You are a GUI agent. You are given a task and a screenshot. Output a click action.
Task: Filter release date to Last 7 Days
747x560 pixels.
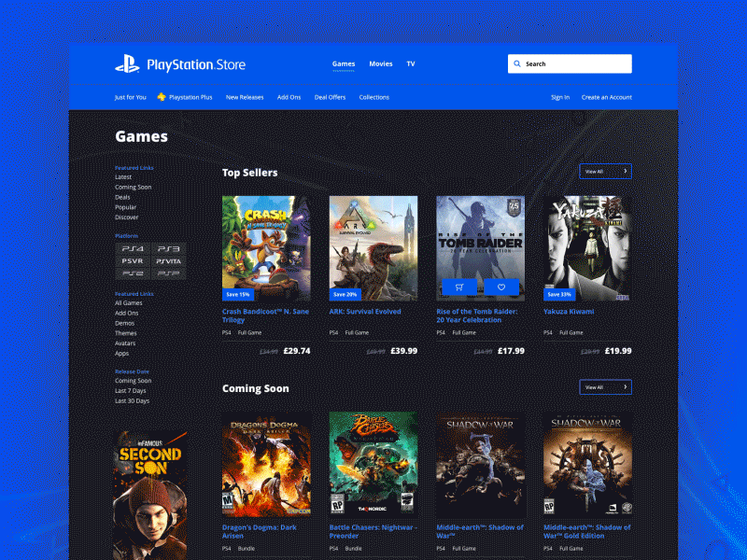point(130,390)
